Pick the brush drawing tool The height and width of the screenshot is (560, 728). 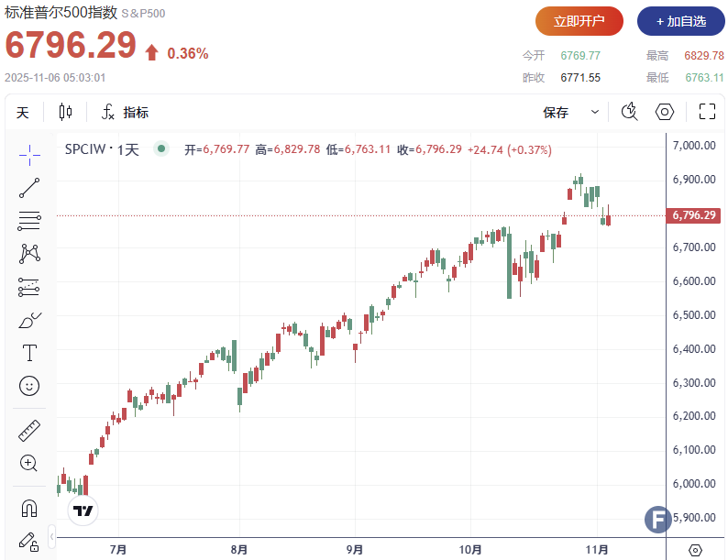[29, 320]
